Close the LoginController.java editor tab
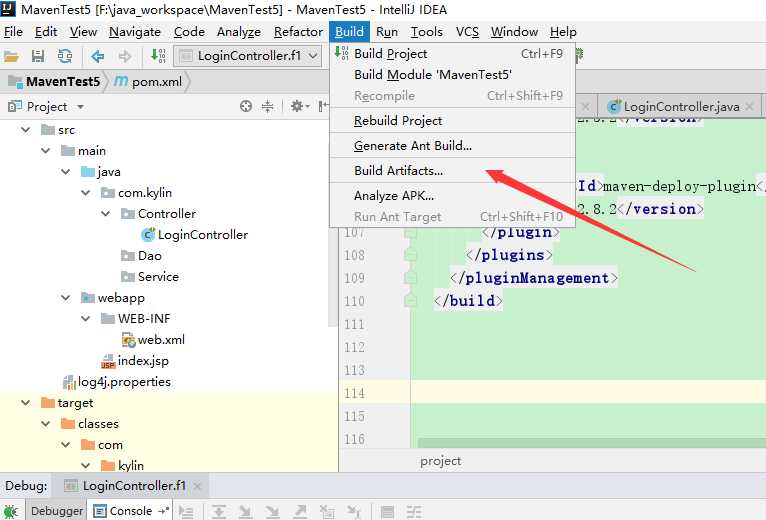The width and height of the screenshot is (766, 520). point(750,107)
